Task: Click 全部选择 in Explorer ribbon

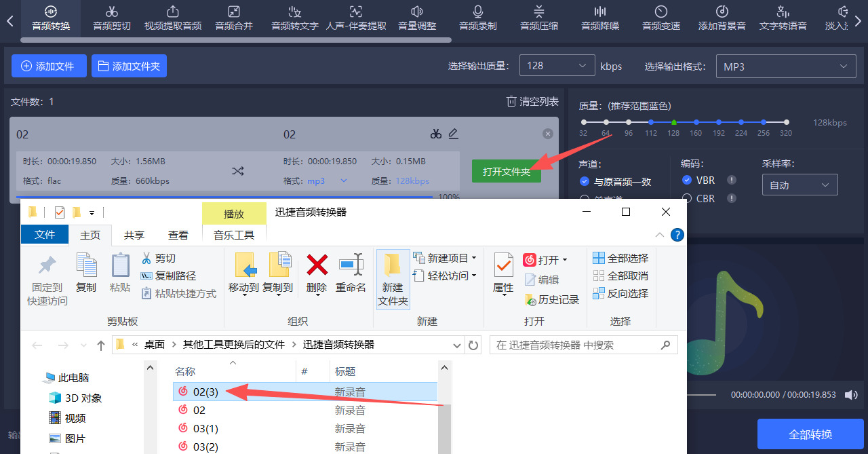Action: coord(620,258)
